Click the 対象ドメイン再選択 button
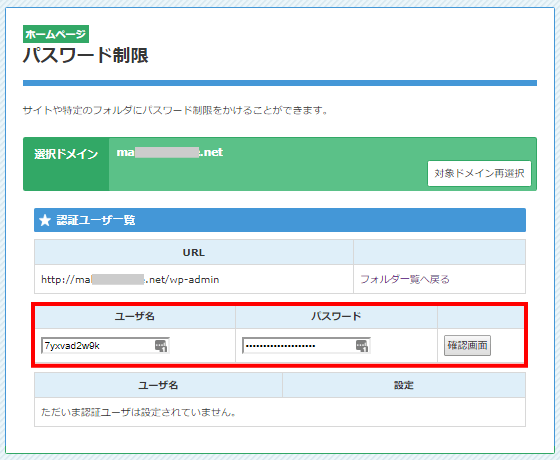This screenshot has width=560, height=460. pos(479,173)
